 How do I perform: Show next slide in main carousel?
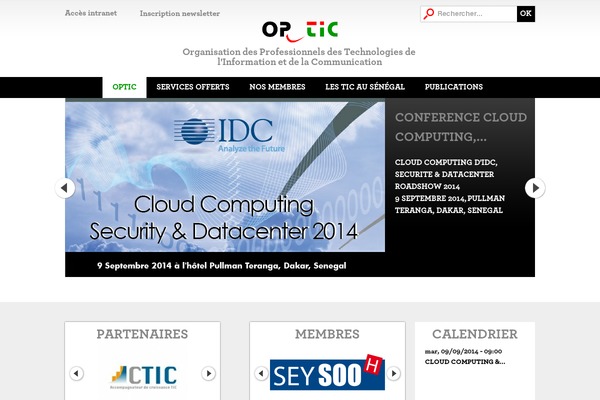[535, 188]
